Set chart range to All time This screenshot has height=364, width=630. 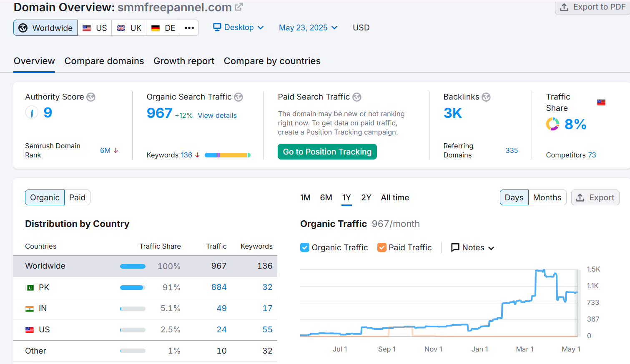395,197
